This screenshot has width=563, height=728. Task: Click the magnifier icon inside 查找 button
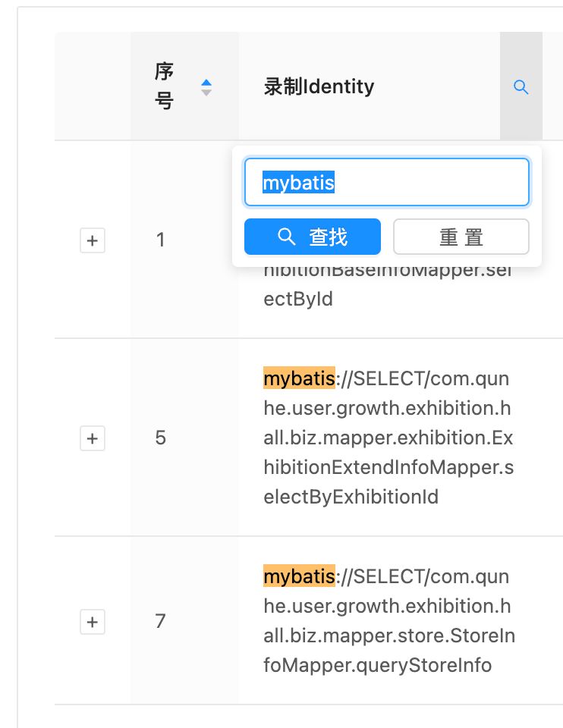pyautogui.click(x=287, y=237)
